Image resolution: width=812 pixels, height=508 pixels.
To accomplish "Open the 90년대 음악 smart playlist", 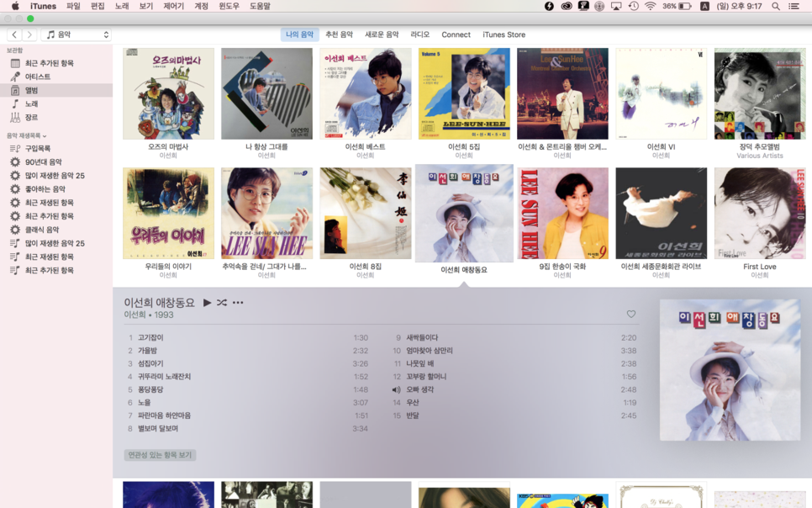I will pyautogui.click(x=56, y=162).
